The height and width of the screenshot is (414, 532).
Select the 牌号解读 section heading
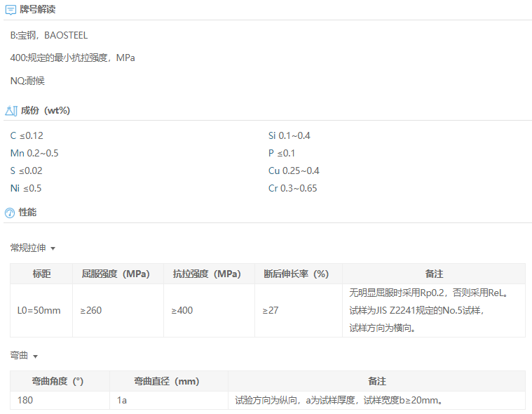(38, 10)
